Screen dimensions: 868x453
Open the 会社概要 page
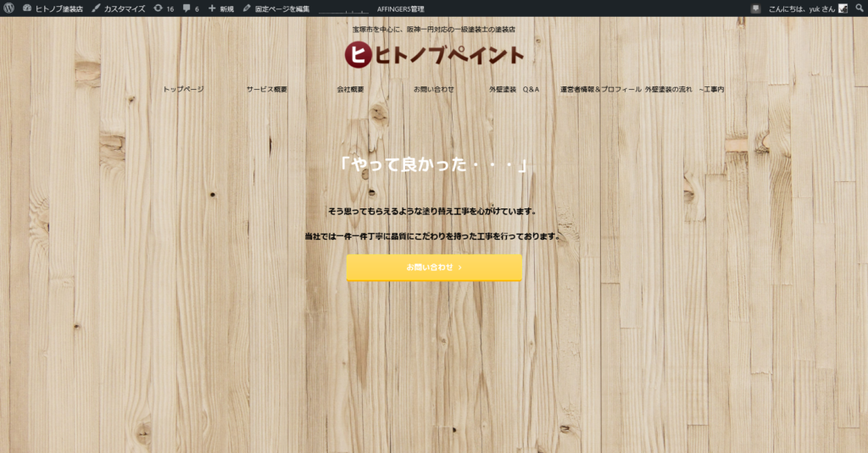[x=350, y=89]
